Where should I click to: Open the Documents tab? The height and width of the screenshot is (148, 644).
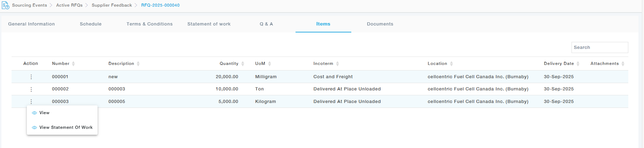coord(380,24)
